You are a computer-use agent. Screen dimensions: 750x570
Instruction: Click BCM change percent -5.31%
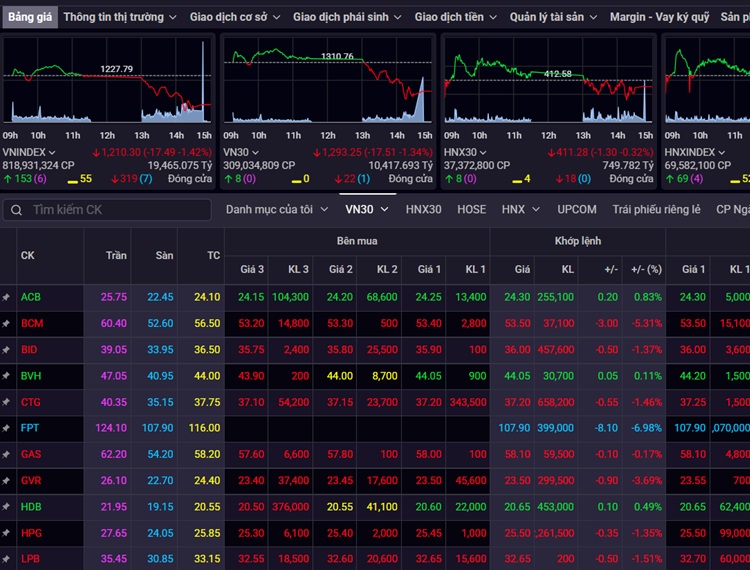646,324
